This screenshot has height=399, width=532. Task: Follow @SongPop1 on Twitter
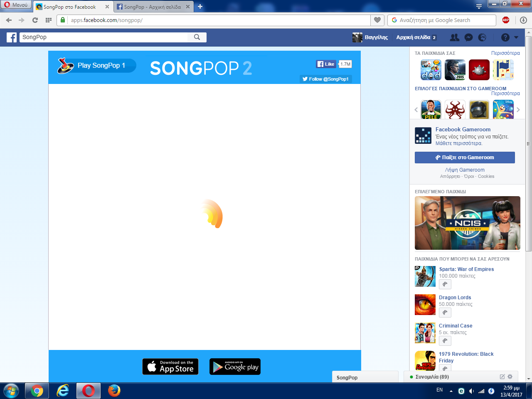tap(326, 79)
